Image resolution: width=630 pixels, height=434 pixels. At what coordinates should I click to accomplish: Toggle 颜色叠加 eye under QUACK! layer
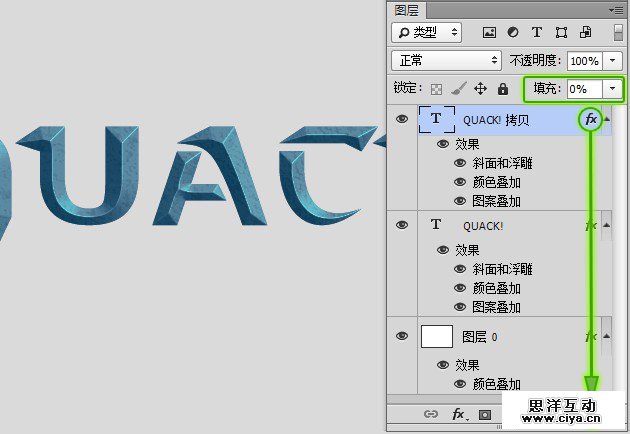pyautogui.click(x=460, y=288)
